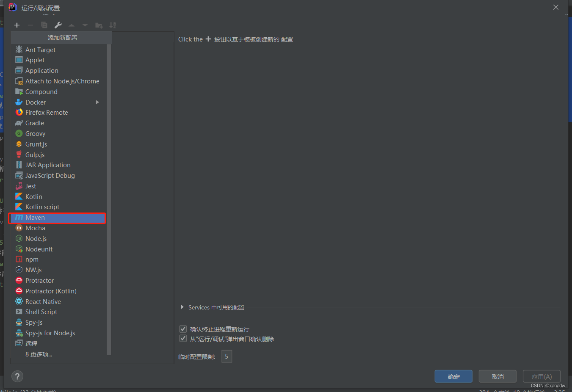The height and width of the screenshot is (392, 572).
Task: Select the Compound configuration entry
Action: pos(59,91)
